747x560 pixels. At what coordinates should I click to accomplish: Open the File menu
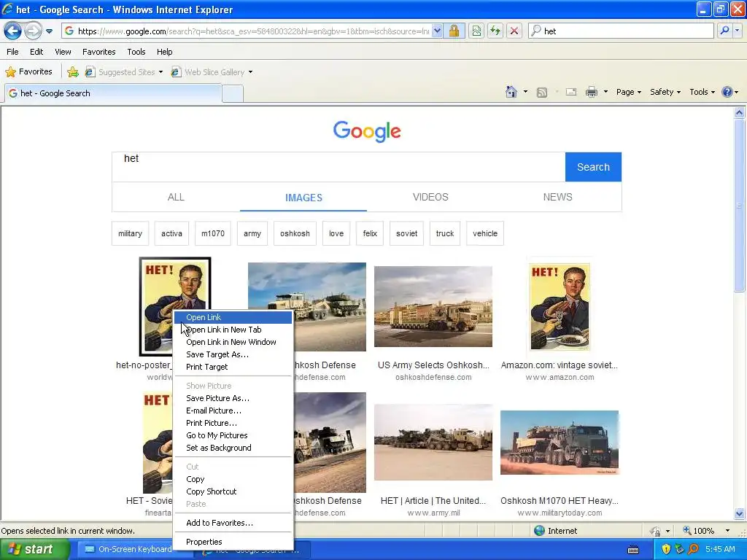click(13, 52)
